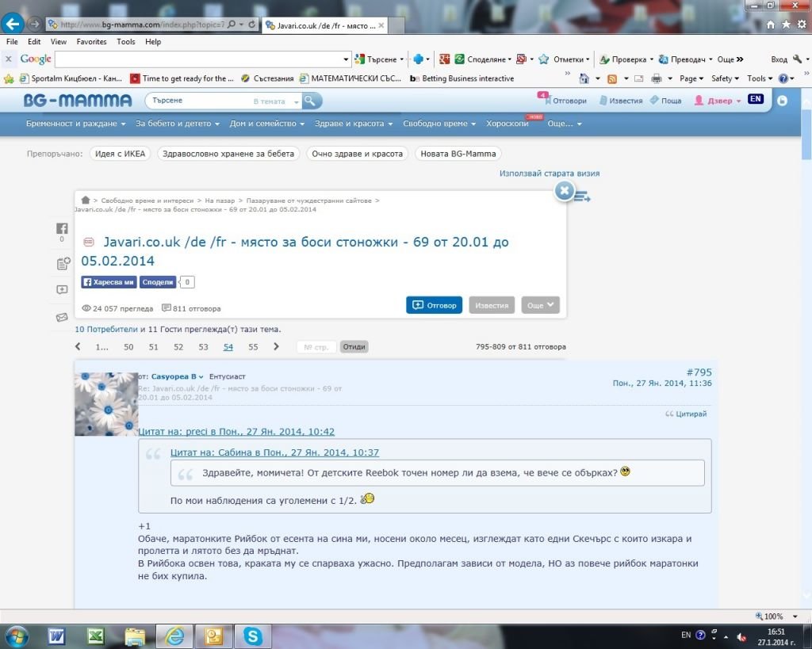Click the browser back arrow button
Screen dimensions: 812x649
click(13, 24)
